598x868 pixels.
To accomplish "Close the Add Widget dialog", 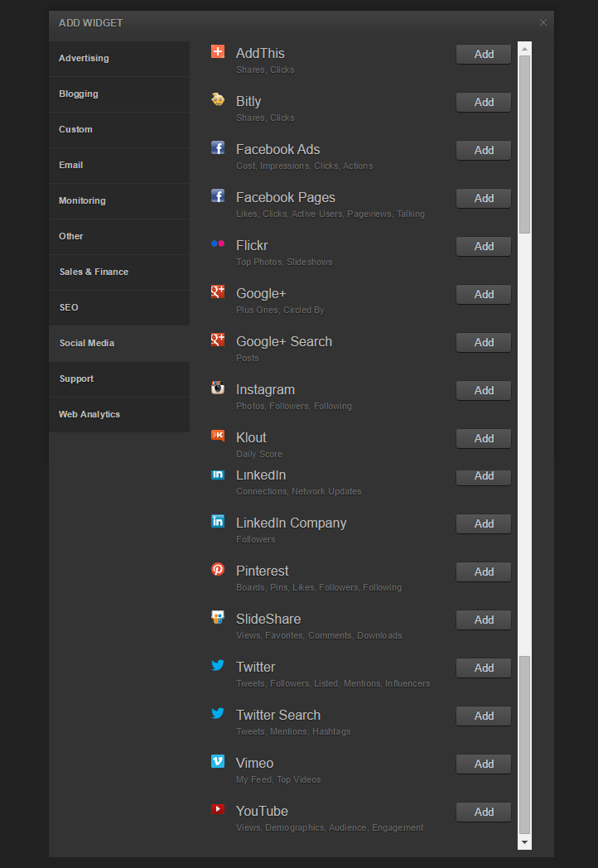I will tap(543, 22).
